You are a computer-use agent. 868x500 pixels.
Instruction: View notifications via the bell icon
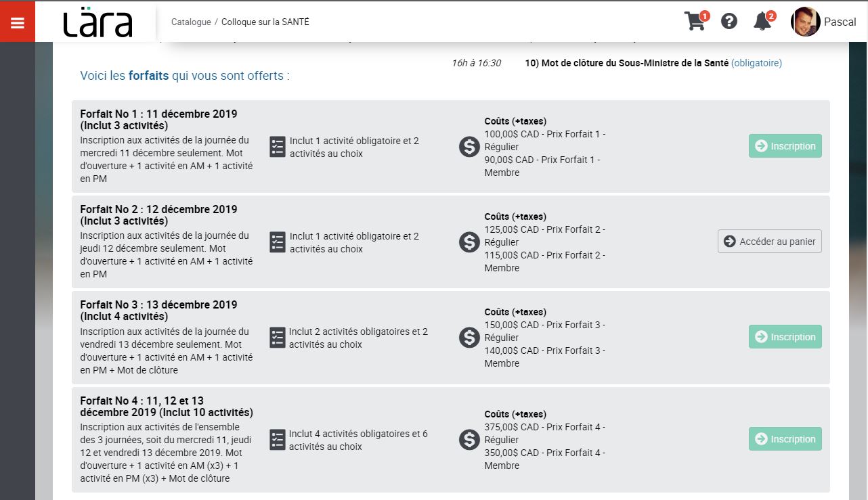point(761,21)
